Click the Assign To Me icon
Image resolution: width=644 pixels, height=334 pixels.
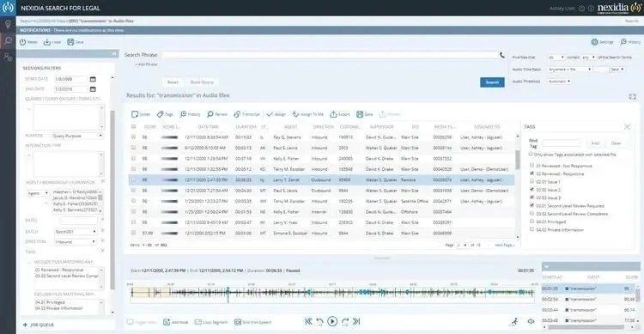(x=295, y=114)
